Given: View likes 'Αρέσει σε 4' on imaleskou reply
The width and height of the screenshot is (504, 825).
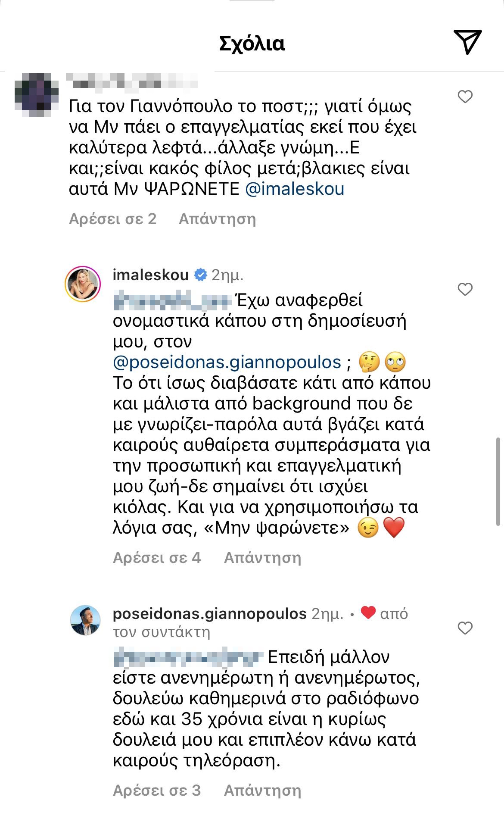Looking at the screenshot, I should coord(157,558).
